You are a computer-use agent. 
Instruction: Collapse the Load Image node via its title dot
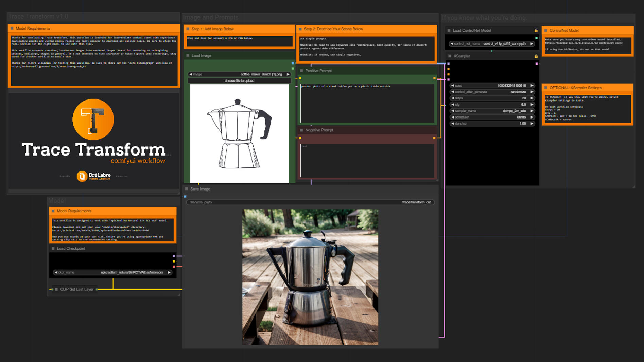pos(188,56)
